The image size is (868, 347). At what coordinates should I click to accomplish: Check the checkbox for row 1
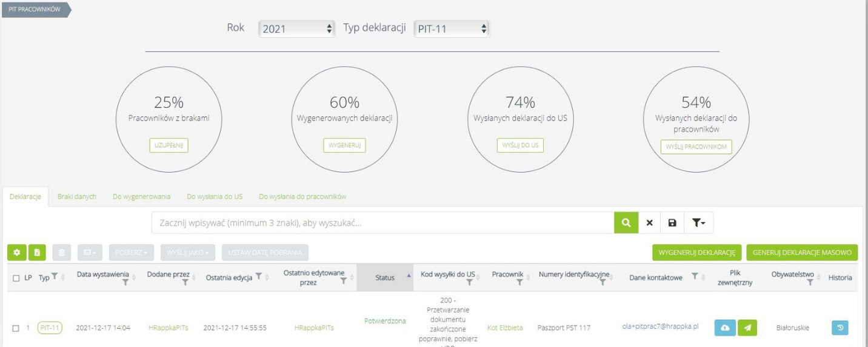(16, 328)
